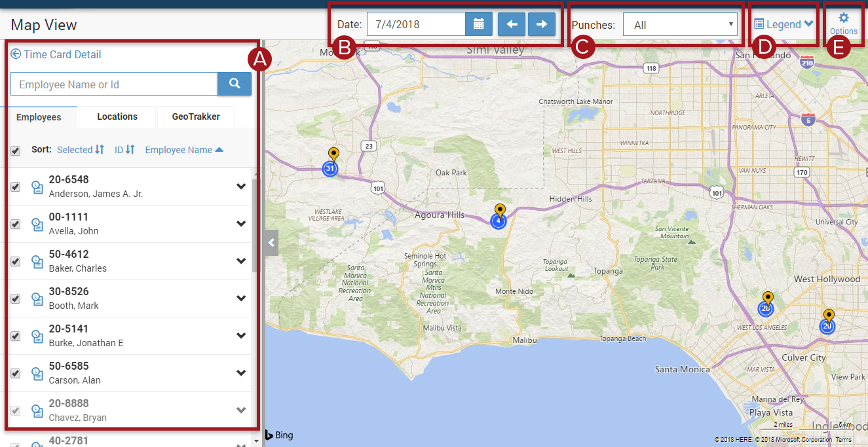
Task: Open the Options gear settings
Action: (843, 23)
